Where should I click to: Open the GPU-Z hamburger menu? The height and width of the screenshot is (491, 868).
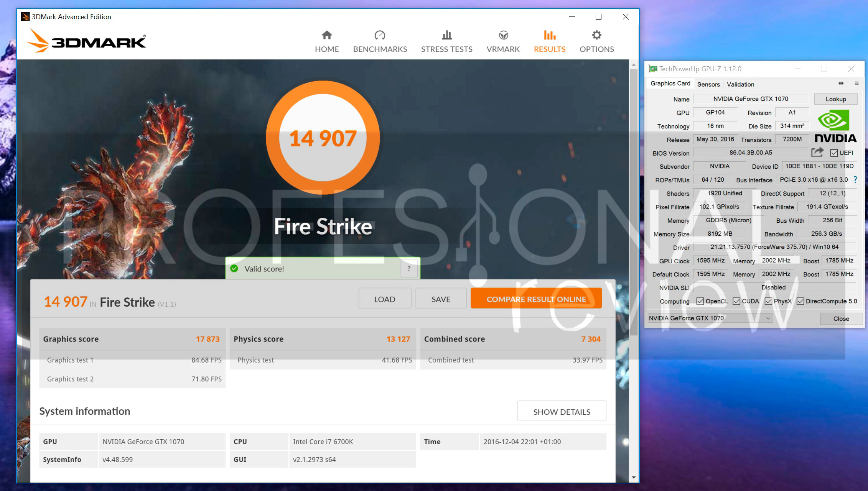[856, 83]
